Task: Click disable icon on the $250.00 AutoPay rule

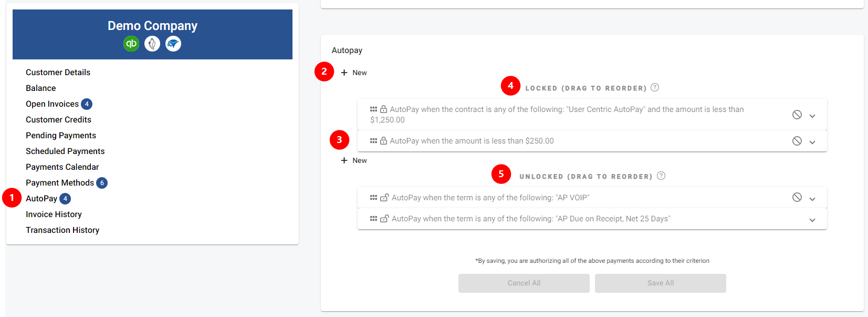Action: [797, 141]
